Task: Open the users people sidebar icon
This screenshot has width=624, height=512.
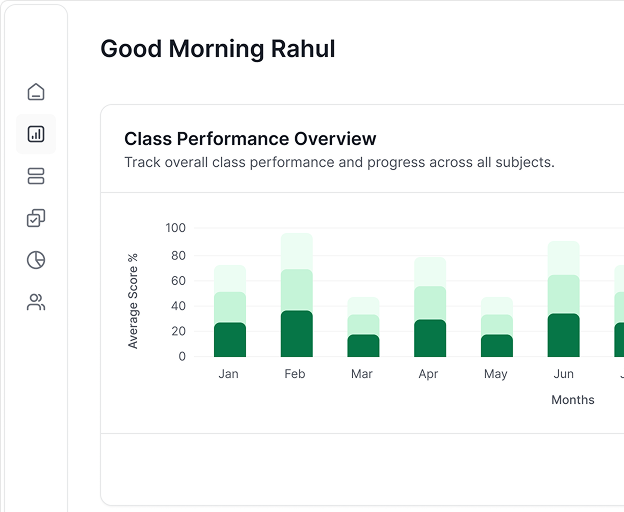Action: pyautogui.click(x=36, y=302)
